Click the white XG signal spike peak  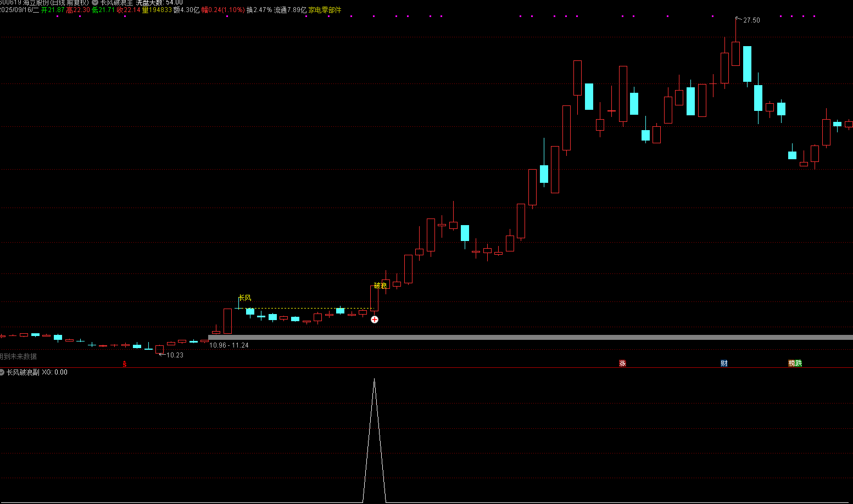click(375, 380)
